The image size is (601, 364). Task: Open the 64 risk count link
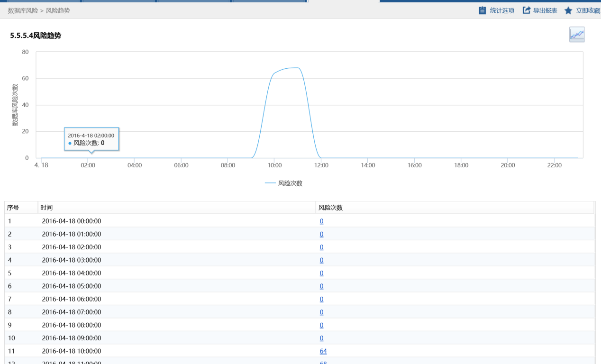click(323, 351)
